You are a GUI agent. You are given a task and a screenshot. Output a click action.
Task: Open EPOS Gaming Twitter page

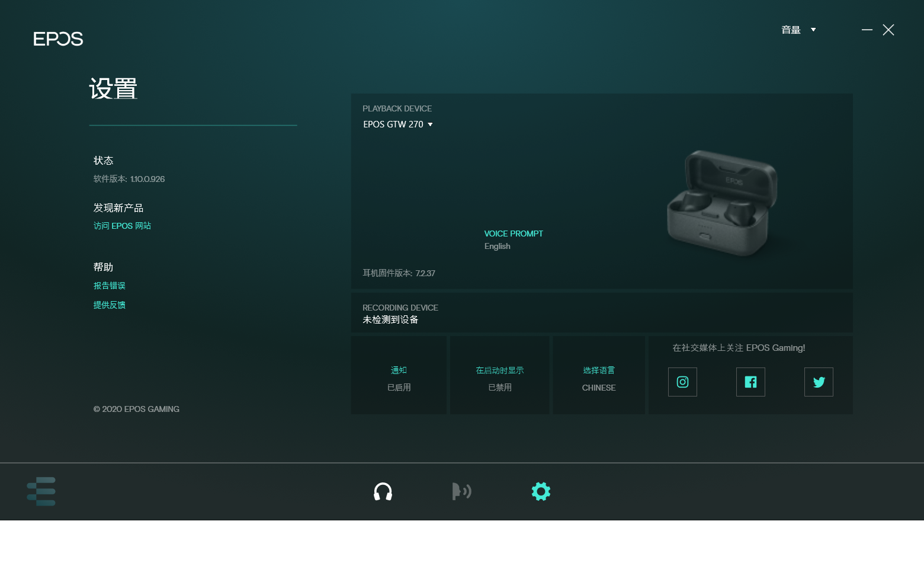tap(819, 382)
